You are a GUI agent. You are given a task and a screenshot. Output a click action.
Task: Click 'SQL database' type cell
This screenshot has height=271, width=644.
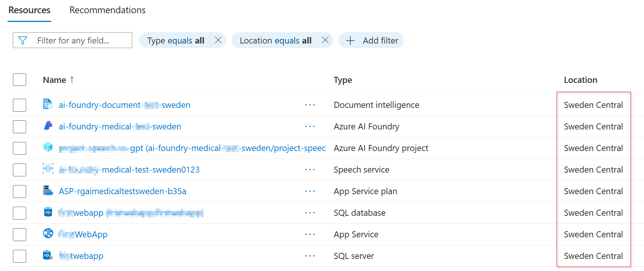[x=360, y=213]
